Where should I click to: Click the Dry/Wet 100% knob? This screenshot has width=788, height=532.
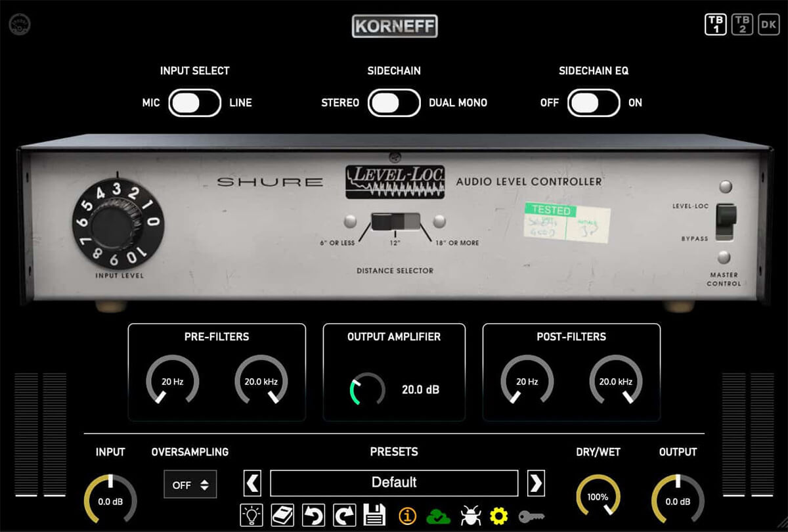[598, 497]
